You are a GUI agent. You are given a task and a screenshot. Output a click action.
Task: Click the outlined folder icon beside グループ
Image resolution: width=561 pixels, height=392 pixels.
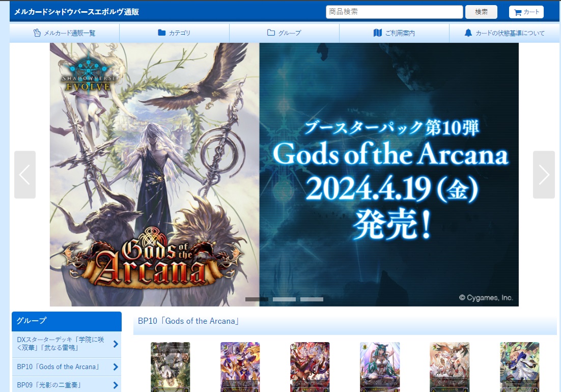click(x=271, y=33)
